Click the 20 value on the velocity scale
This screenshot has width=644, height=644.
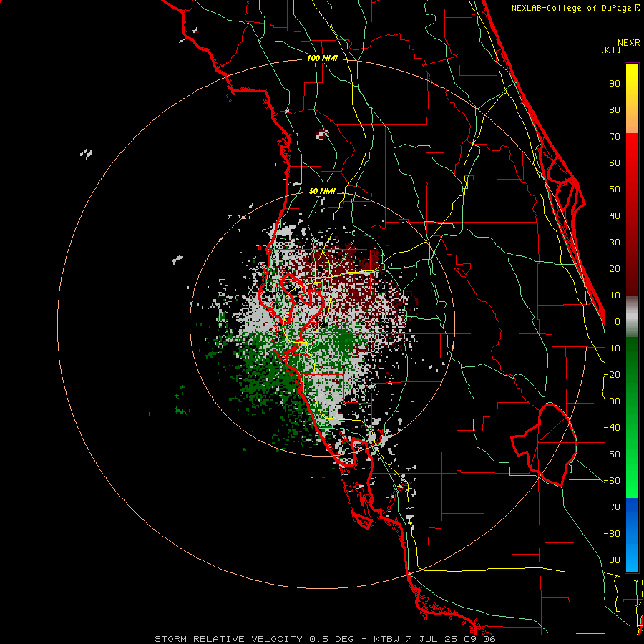pyautogui.click(x=615, y=268)
